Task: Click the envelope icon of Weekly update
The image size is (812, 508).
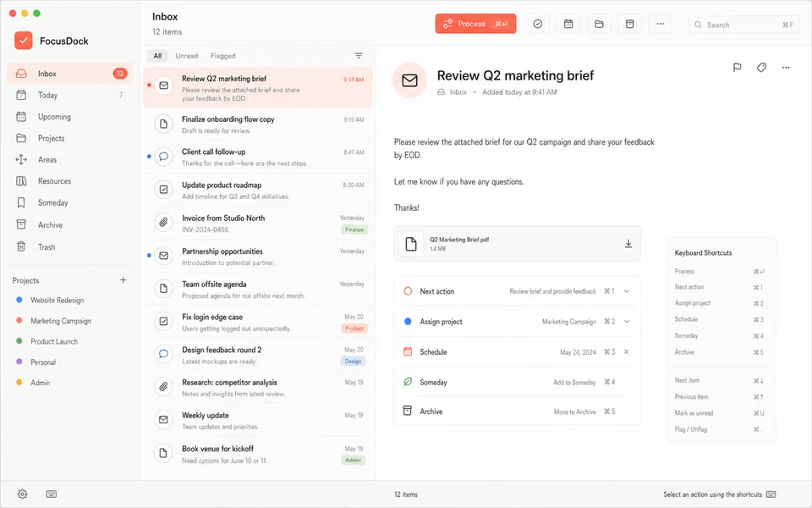Action: [163, 419]
